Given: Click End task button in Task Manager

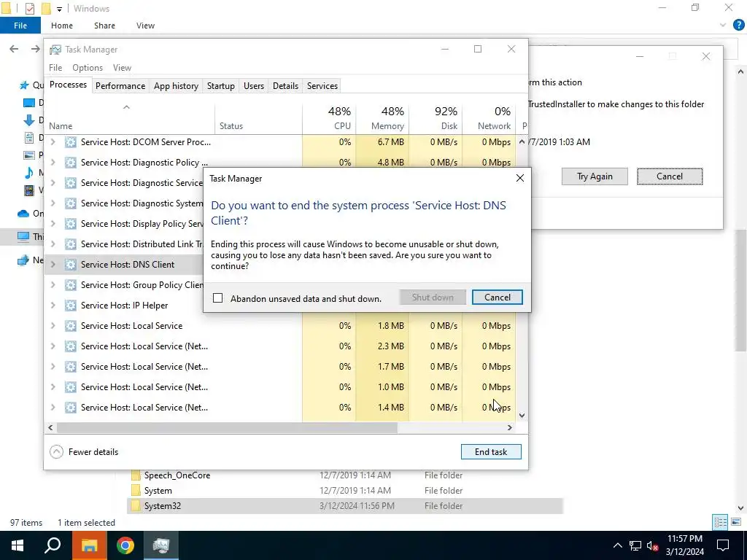Looking at the screenshot, I should (491, 452).
